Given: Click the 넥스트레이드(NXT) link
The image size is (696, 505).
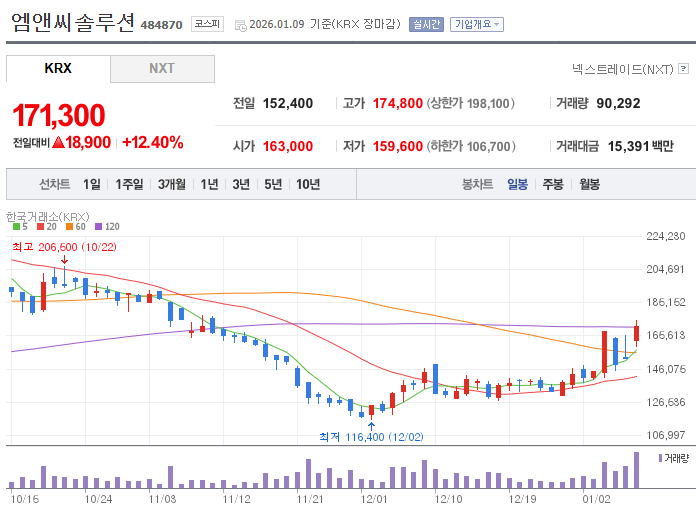Looking at the screenshot, I should (623, 69).
